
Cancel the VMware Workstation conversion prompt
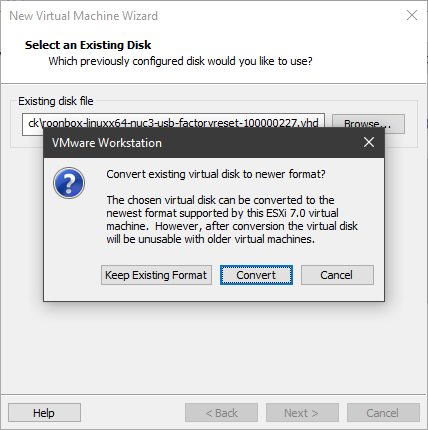click(337, 275)
